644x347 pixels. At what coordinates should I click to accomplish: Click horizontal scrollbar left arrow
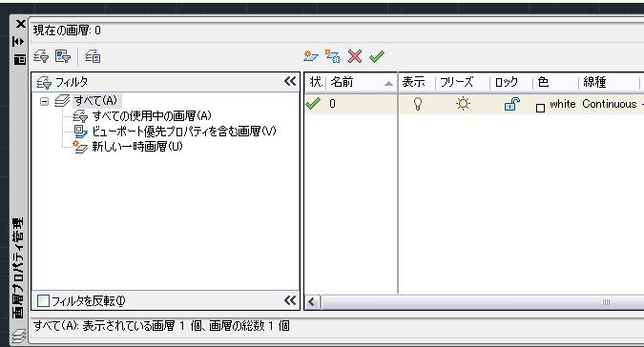(312, 303)
